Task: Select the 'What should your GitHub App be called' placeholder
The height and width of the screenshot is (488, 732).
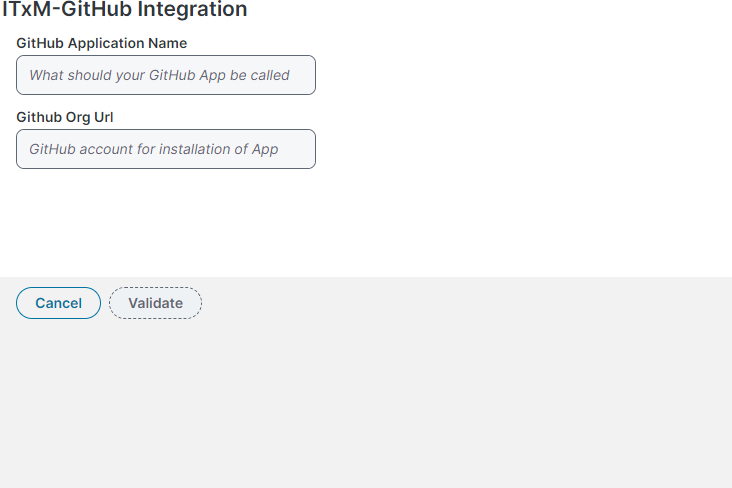Action: (159, 75)
